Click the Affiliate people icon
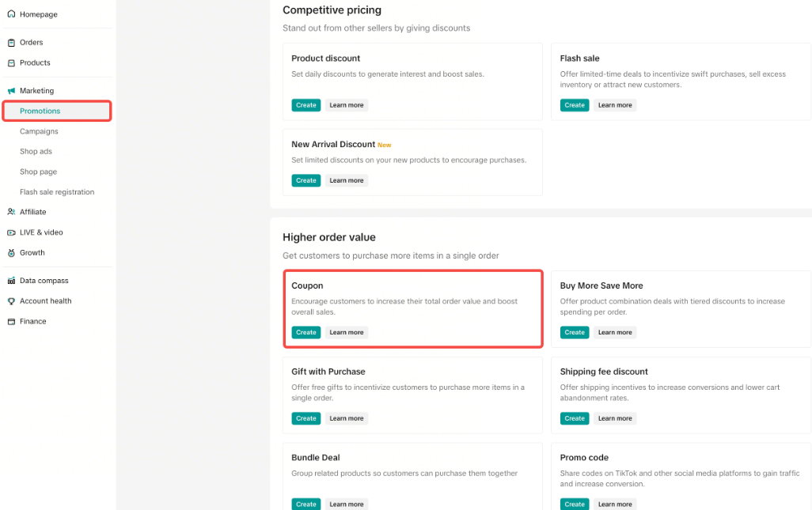The width and height of the screenshot is (812, 510). pos(11,212)
